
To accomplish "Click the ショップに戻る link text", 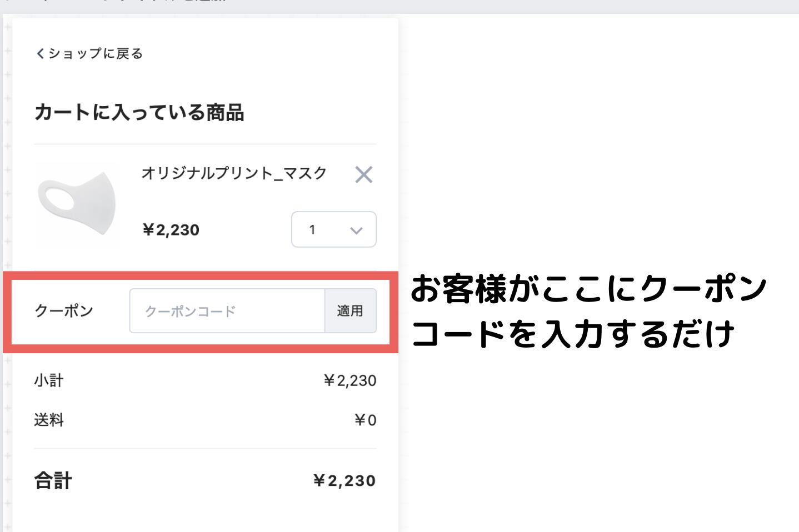I will (x=96, y=54).
